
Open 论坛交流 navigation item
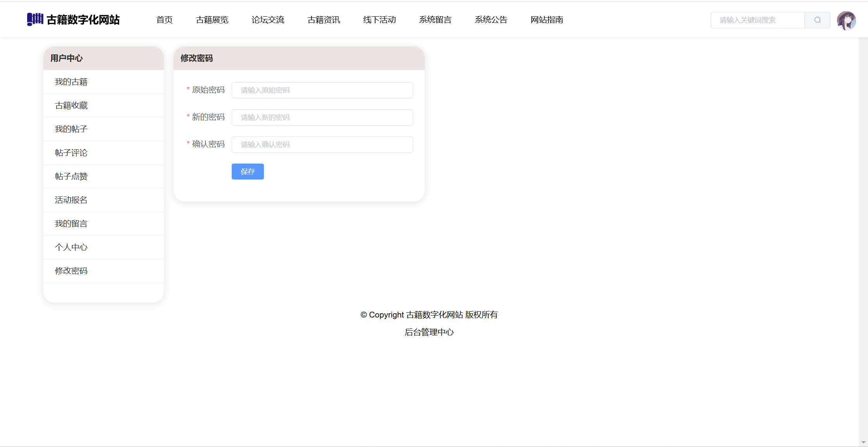pyautogui.click(x=268, y=20)
